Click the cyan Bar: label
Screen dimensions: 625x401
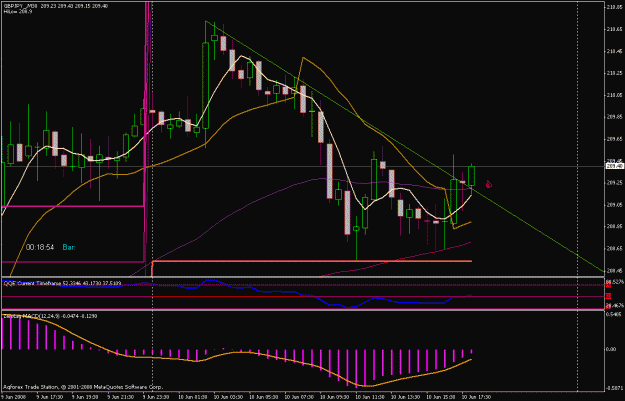point(69,248)
